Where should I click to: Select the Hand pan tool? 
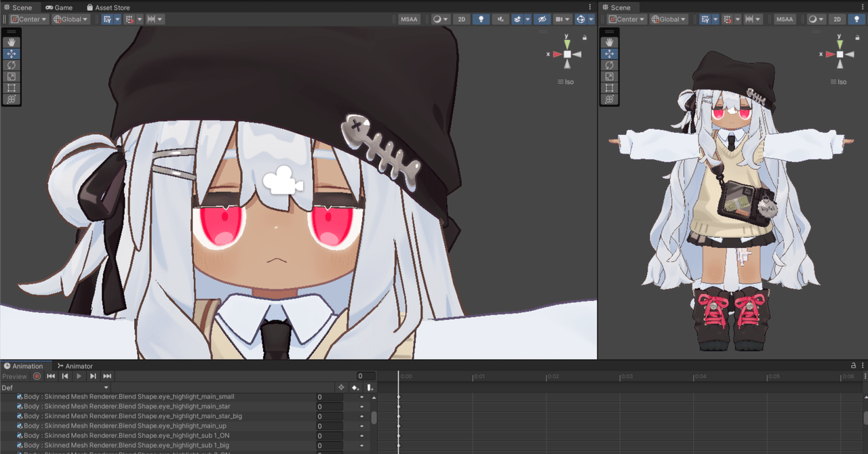[11, 41]
